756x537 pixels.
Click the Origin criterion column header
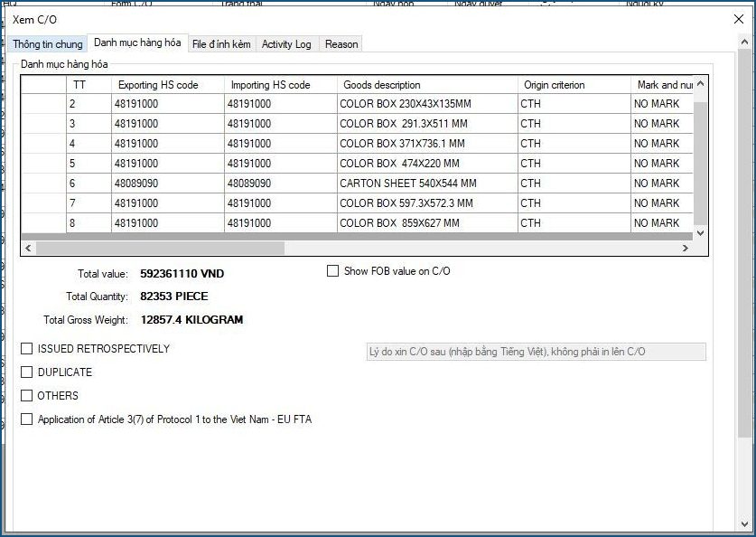pyautogui.click(x=574, y=85)
